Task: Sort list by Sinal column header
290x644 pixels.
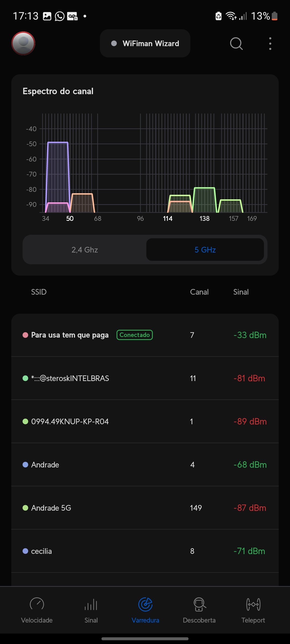Action: tap(241, 292)
